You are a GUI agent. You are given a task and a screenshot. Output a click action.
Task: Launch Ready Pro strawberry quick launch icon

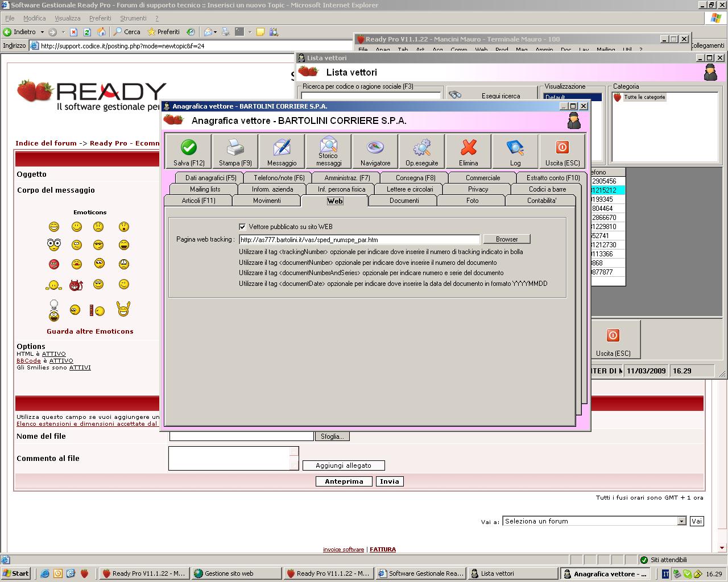tap(84, 573)
